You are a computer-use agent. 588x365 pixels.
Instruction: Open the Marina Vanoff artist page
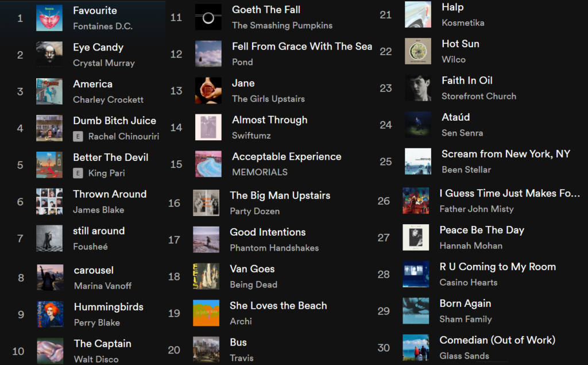[102, 286]
